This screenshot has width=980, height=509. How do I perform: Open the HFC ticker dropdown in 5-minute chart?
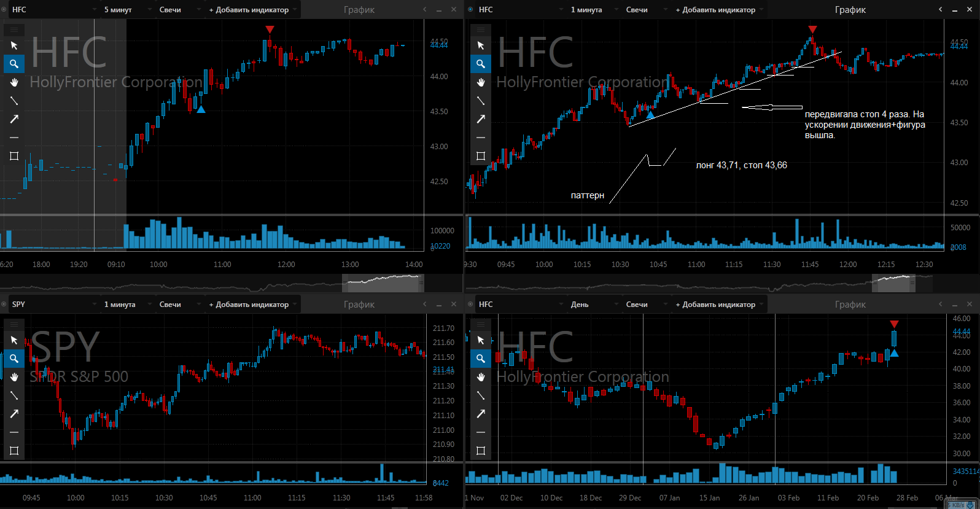tap(53, 10)
